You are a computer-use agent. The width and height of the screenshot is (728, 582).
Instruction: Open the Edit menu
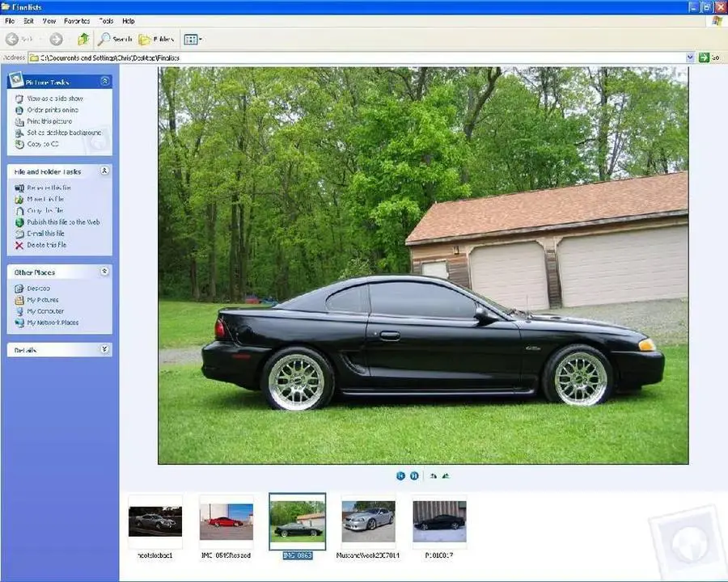coord(29,21)
